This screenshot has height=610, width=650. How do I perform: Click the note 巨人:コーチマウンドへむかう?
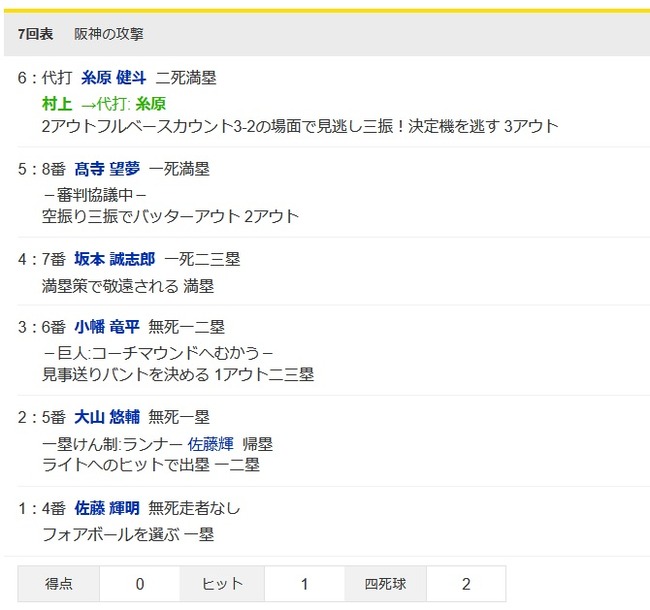point(158,353)
